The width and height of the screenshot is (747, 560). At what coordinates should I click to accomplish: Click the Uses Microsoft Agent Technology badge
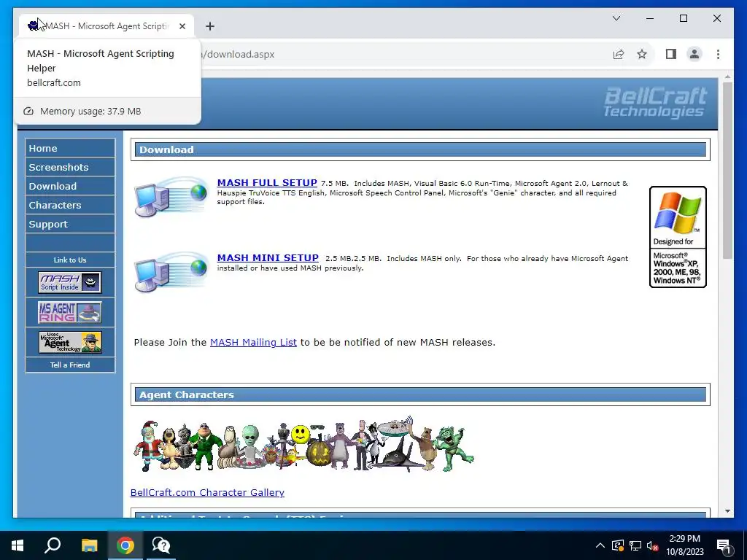click(70, 343)
